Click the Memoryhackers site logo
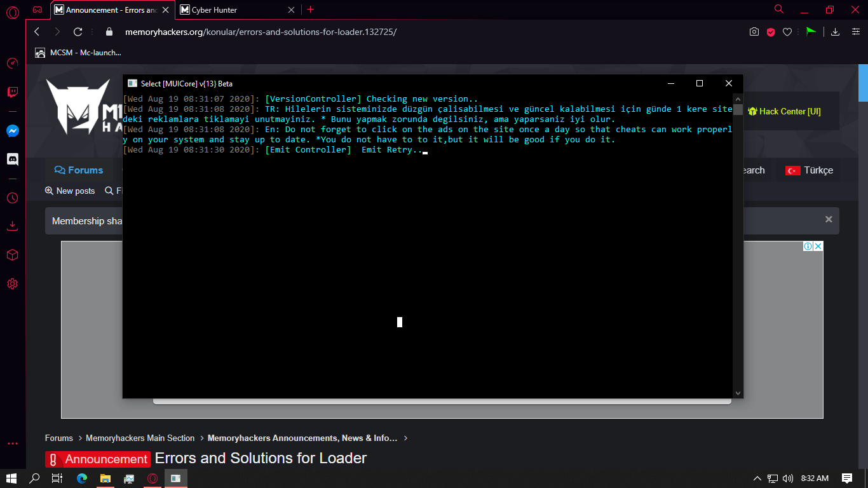 tap(85, 107)
